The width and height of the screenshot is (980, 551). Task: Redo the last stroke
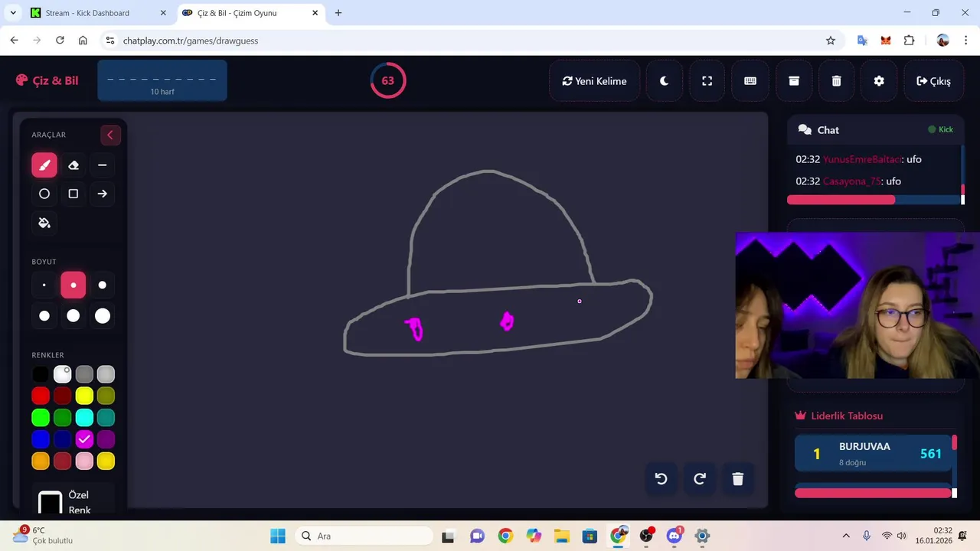[700, 479]
